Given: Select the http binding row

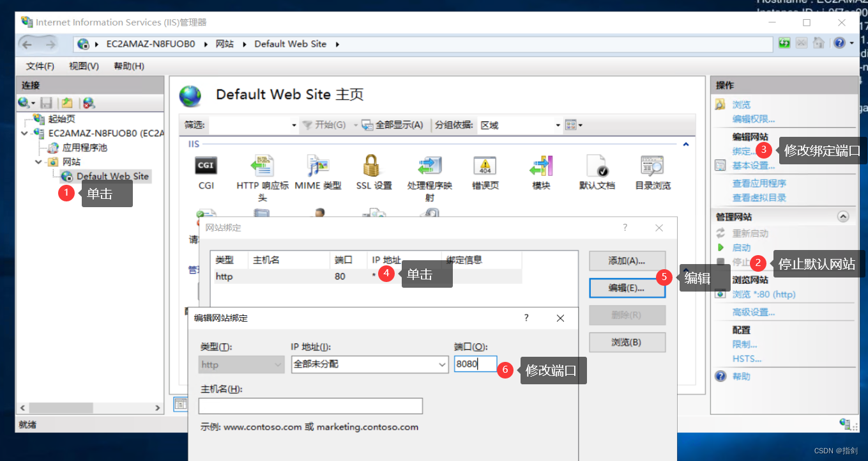Looking at the screenshot, I should click(x=366, y=276).
